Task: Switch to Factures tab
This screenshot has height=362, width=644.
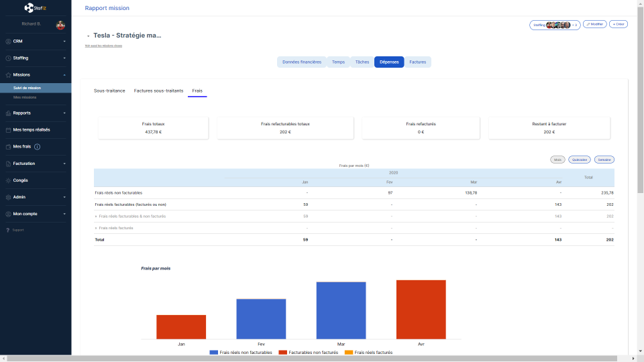Action: 418,62
